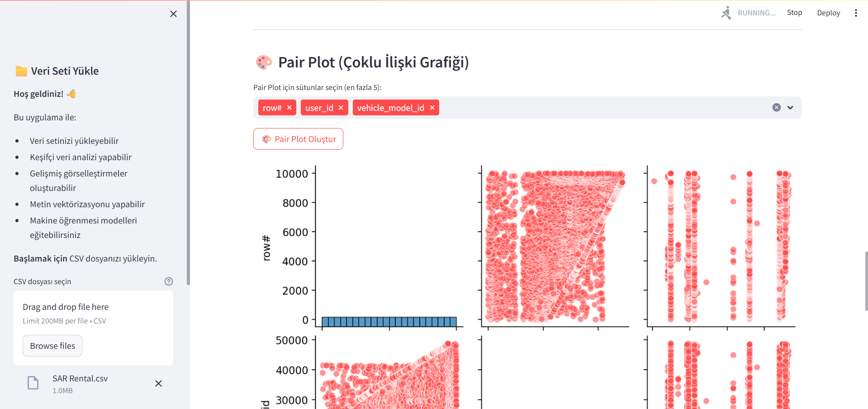Screen dimensions: 868x409
Task: Click the folder icon next to Veri Seti Yükle
Action: tap(21, 71)
